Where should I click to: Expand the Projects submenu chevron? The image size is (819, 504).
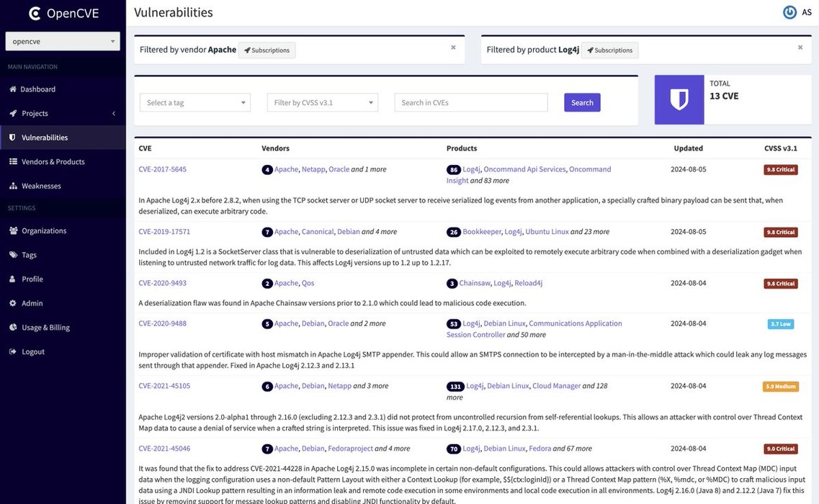pos(113,113)
